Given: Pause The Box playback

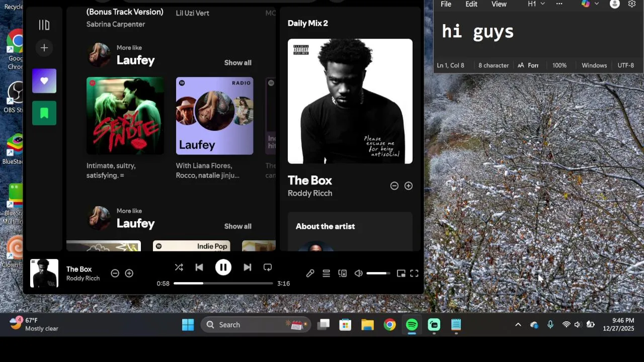Looking at the screenshot, I should (x=223, y=267).
